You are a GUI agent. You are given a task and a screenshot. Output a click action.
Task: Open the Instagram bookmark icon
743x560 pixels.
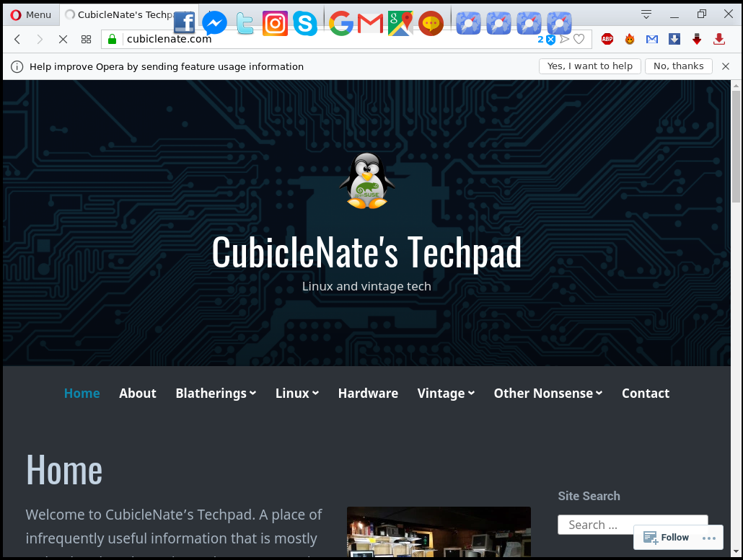click(x=275, y=23)
